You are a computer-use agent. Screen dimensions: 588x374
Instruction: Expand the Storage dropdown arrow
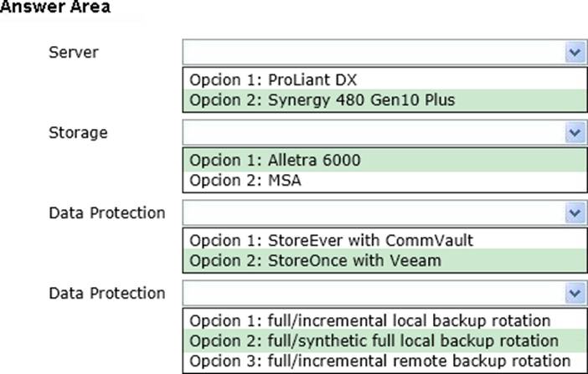coord(574,133)
